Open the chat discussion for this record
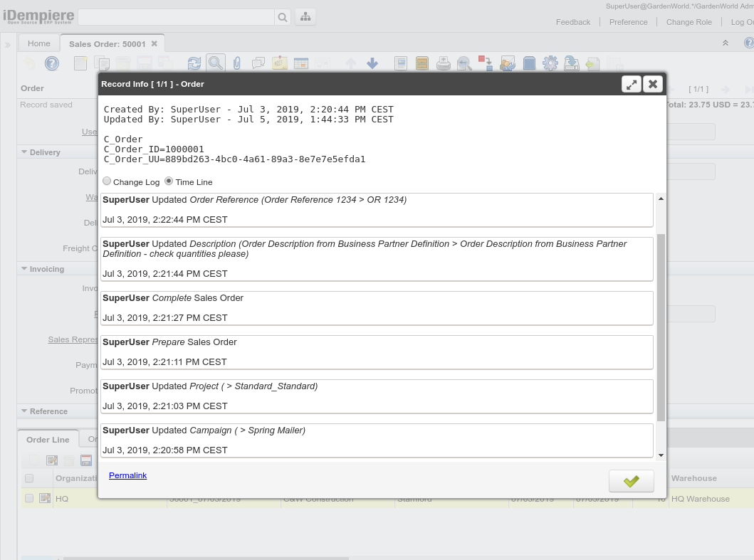This screenshot has width=754, height=560. (258, 63)
